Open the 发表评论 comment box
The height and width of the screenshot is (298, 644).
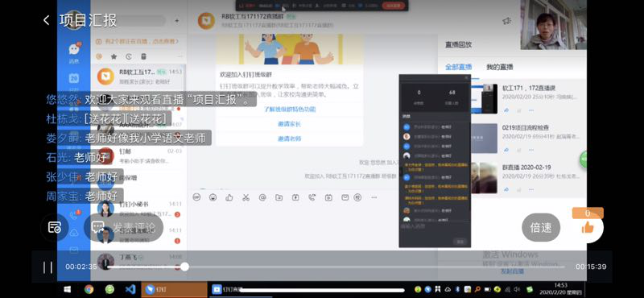(124, 227)
